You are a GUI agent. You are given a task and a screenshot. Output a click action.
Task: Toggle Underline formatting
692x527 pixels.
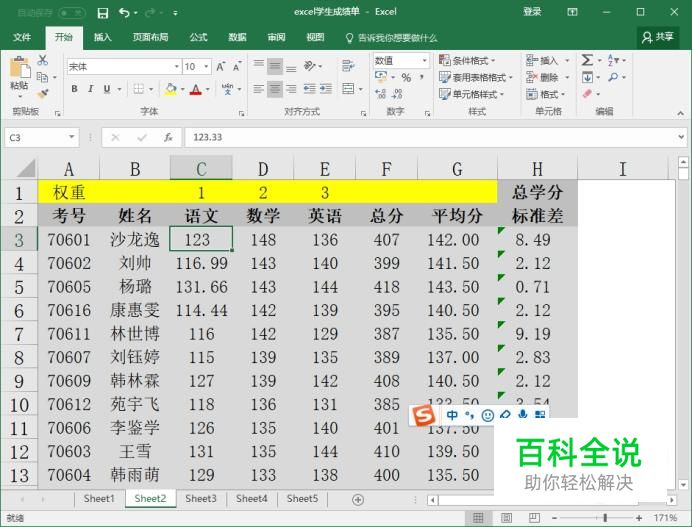coord(106,89)
